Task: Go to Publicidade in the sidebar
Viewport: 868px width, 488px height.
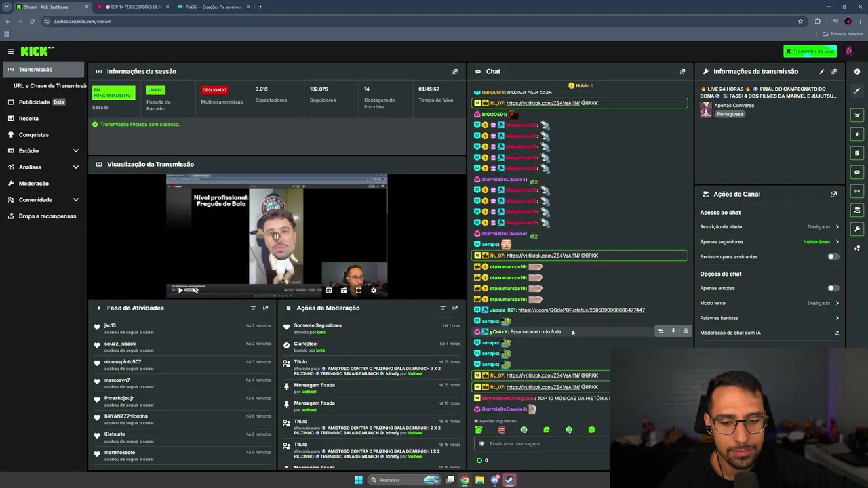Action: pyautogui.click(x=43, y=102)
